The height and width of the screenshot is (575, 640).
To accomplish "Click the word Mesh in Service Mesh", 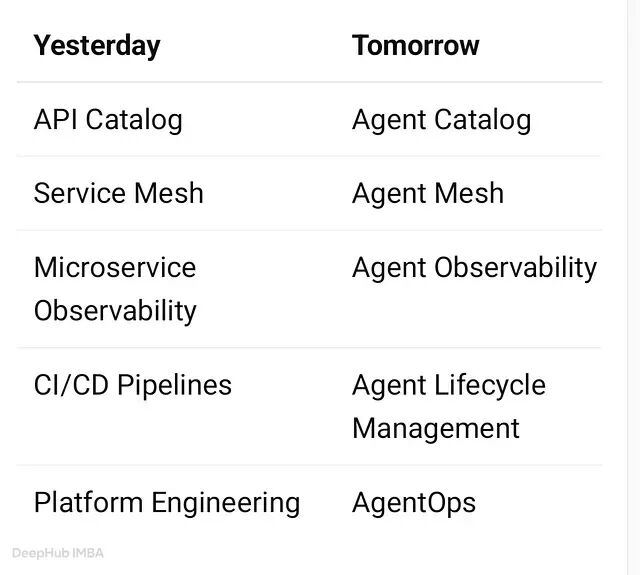I will pos(169,193).
